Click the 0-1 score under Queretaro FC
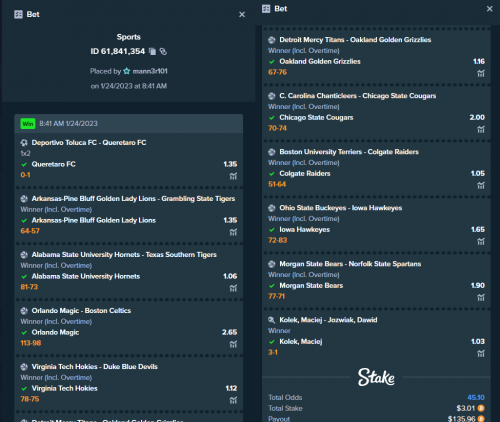Image resolution: width=500 pixels, height=422 pixels. 25,175
